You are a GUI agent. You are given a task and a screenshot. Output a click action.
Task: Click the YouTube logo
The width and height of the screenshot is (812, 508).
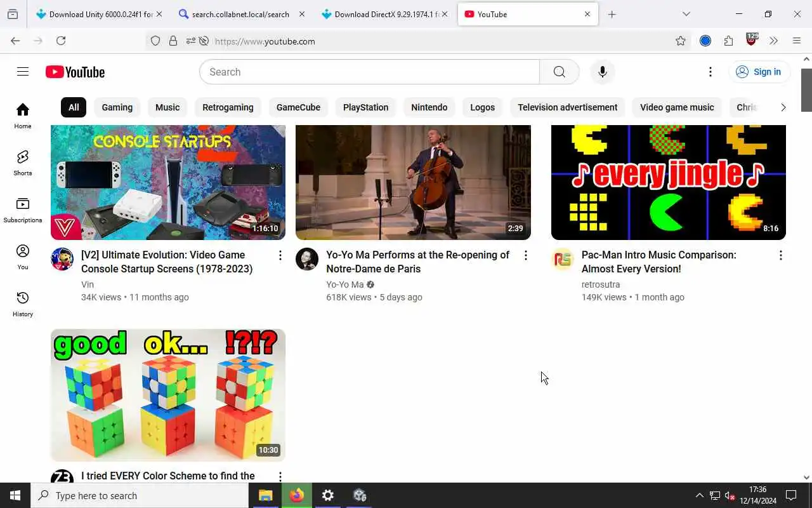75,72
